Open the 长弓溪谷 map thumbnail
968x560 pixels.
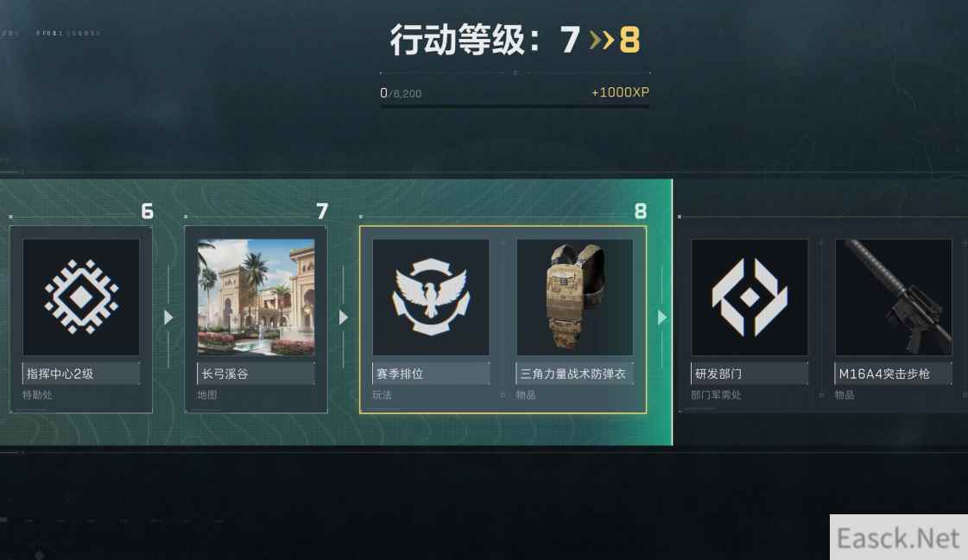click(x=256, y=297)
